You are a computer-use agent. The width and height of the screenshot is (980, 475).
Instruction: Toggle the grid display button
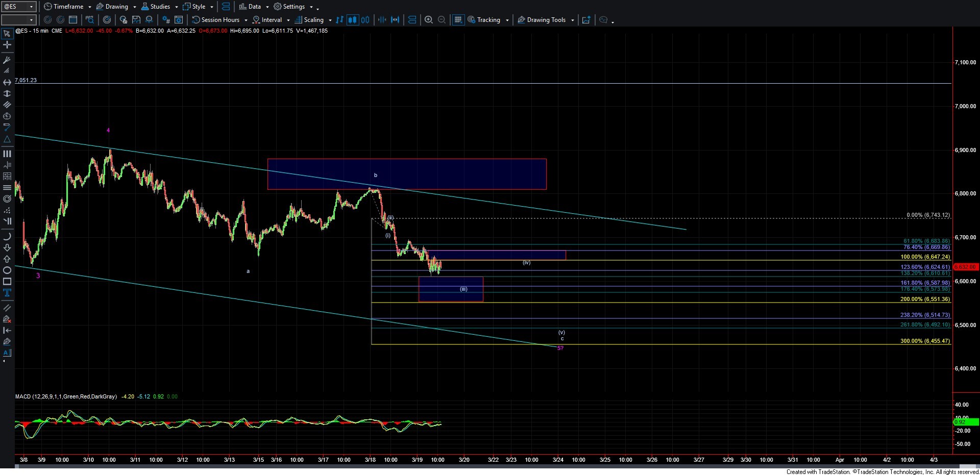(458, 20)
